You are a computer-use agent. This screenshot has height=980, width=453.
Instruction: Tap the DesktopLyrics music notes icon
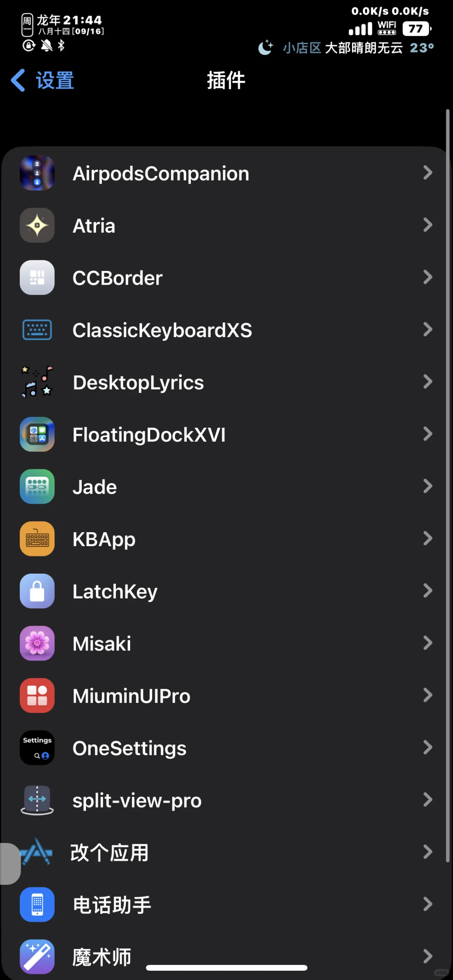click(37, 382)
